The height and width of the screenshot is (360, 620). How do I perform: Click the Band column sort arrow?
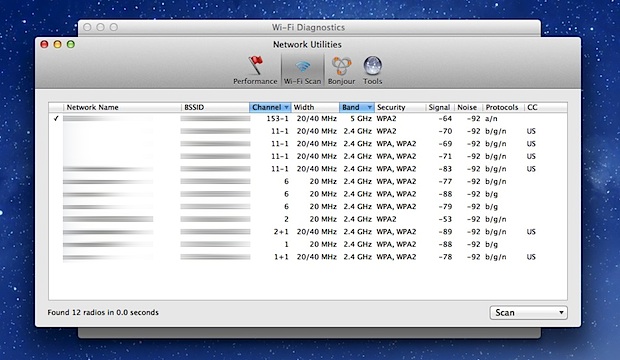pos(369,107)
